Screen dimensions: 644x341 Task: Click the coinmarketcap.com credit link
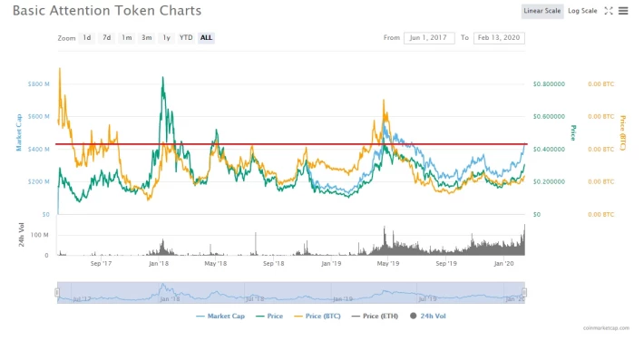pyautogui.click(x=606, y=328)
